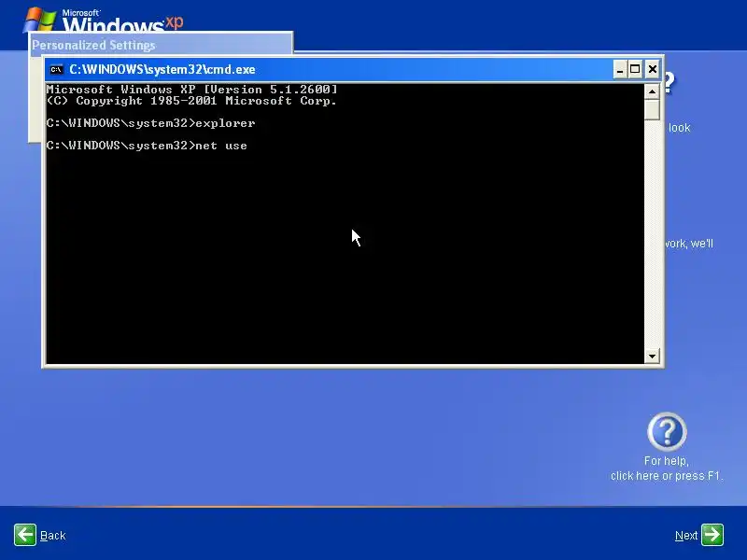Click 'For help, click here or press F1' text
Screen dimensions: 747x560
tap(667, 469)
